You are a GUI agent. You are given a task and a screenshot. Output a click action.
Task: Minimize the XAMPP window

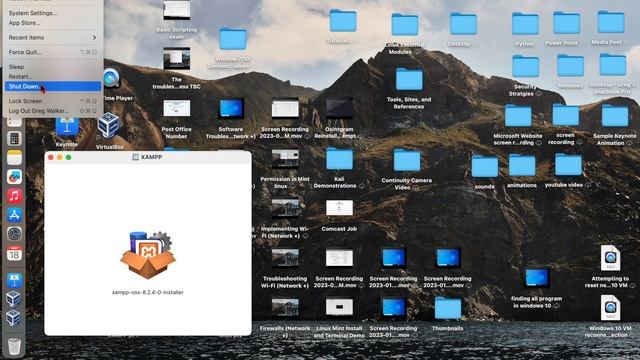60,157
